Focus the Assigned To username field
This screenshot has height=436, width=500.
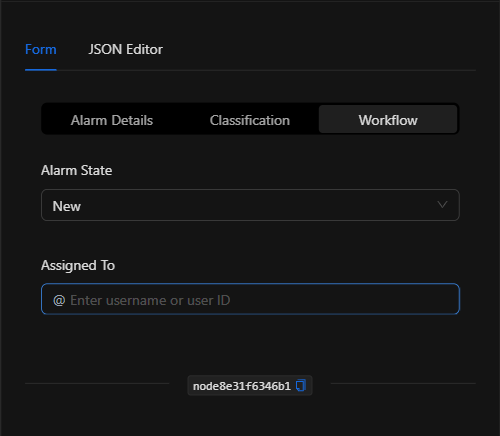250,299
